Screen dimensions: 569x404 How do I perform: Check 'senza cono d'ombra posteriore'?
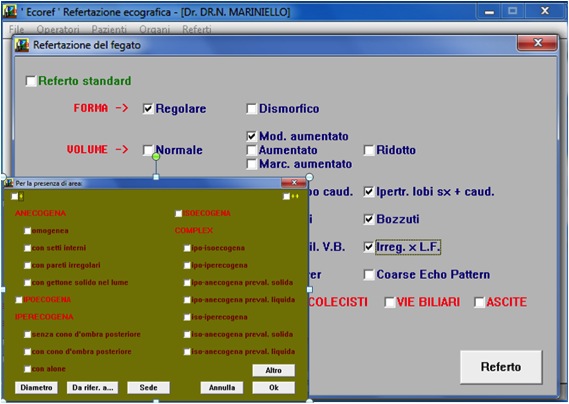click(28, 334)
